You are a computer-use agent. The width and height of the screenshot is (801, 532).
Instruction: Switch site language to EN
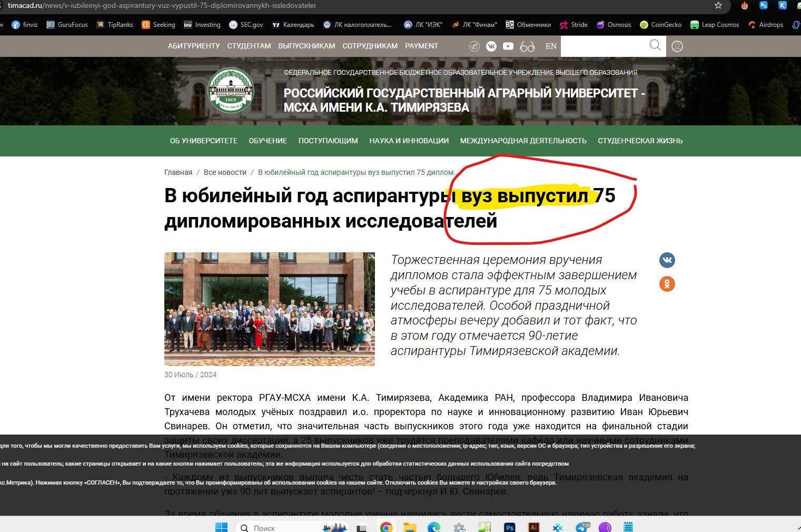551,46
